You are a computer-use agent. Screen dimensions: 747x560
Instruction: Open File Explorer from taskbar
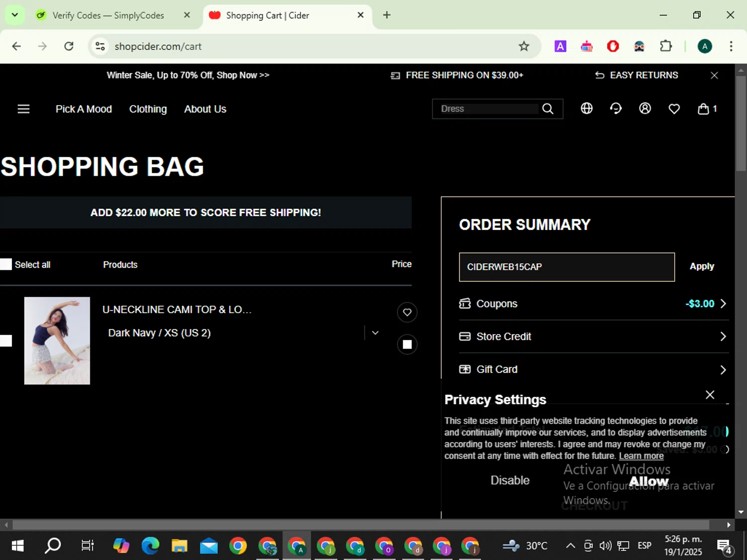point(179,546)
